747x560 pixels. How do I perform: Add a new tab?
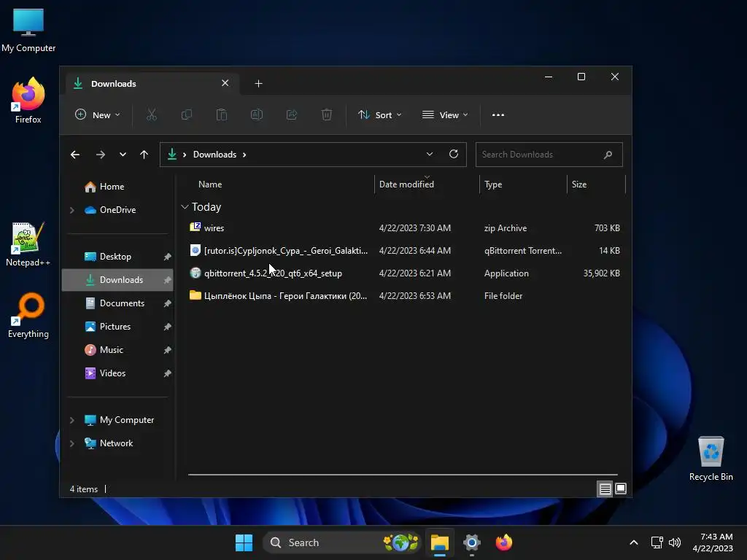coord(258,83)
